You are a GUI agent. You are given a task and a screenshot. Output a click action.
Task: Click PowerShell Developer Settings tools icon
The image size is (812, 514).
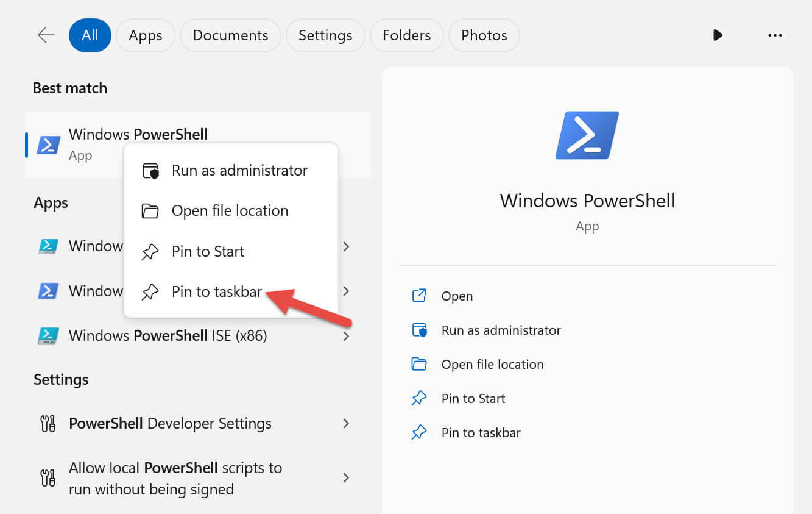coord(48,424)
